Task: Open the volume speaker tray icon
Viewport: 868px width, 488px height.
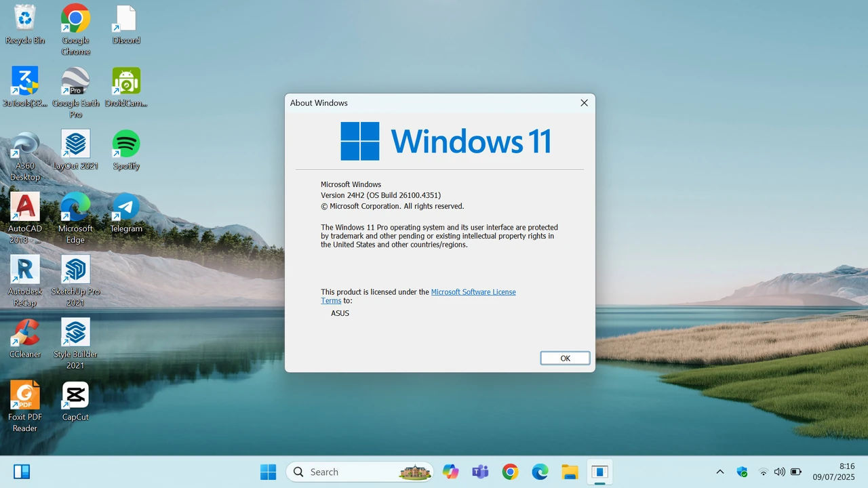Action: (x=779, y=472)
